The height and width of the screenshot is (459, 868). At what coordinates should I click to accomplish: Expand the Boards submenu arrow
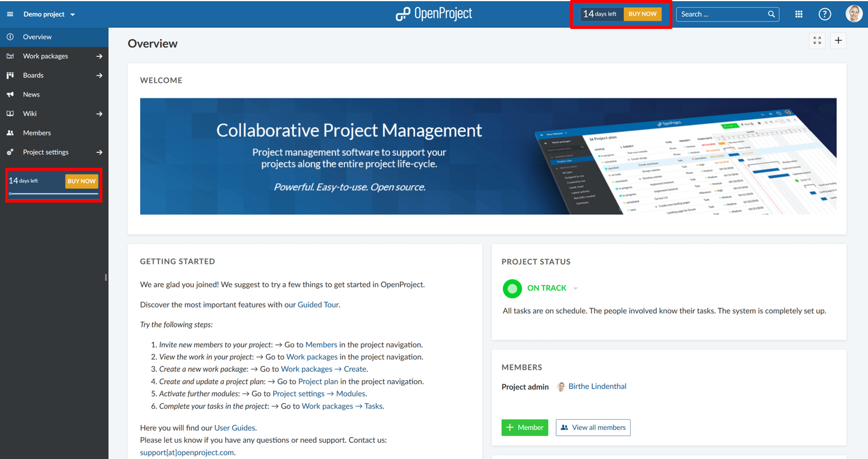tap(99, 75)
